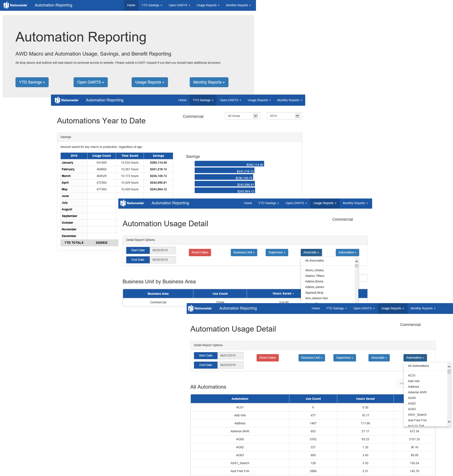Sort by Hours Saved column arrow
The height and width of the screenshot is (476, 453).
point(293,294)
